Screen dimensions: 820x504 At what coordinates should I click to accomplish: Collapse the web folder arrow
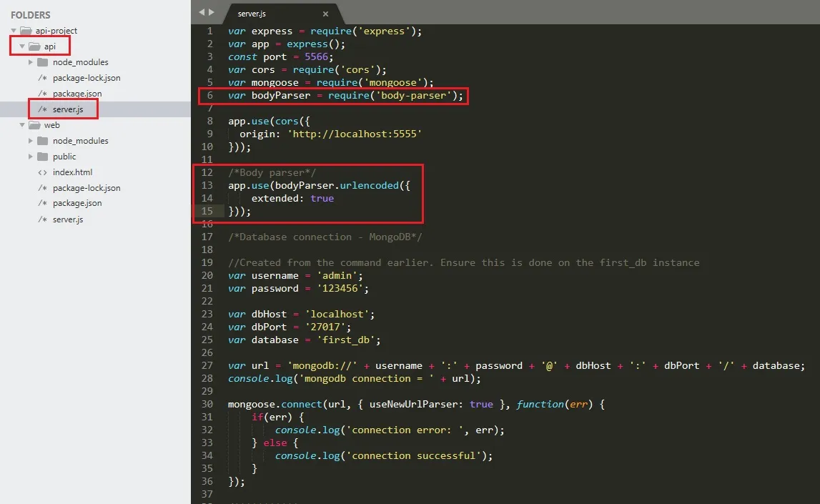coord(22,125)
